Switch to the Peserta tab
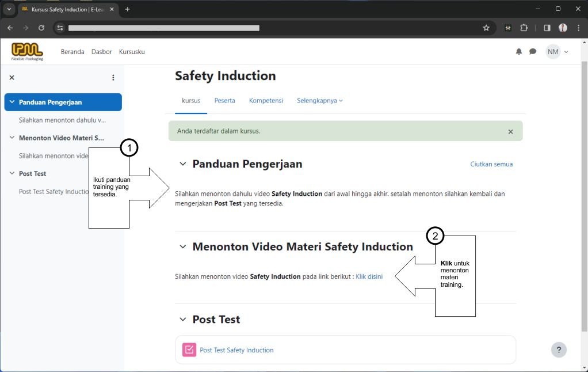 click(224, 101)
